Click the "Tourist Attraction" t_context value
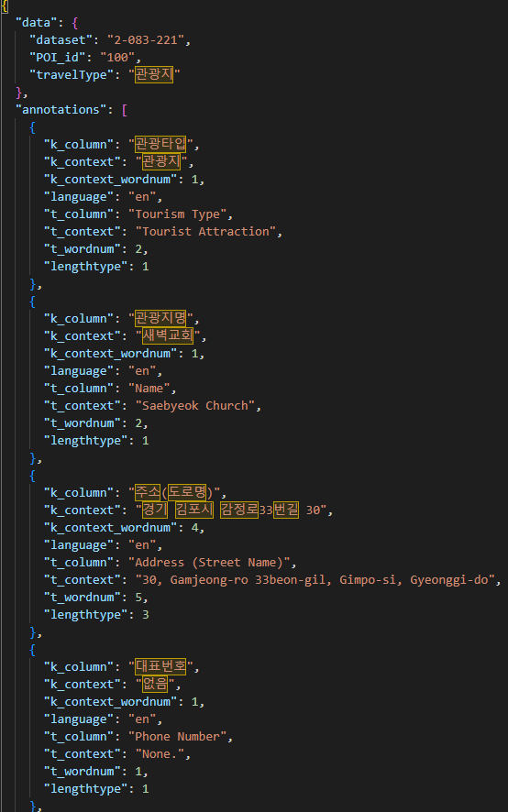 pyautogui.click(x=205, y=232)
